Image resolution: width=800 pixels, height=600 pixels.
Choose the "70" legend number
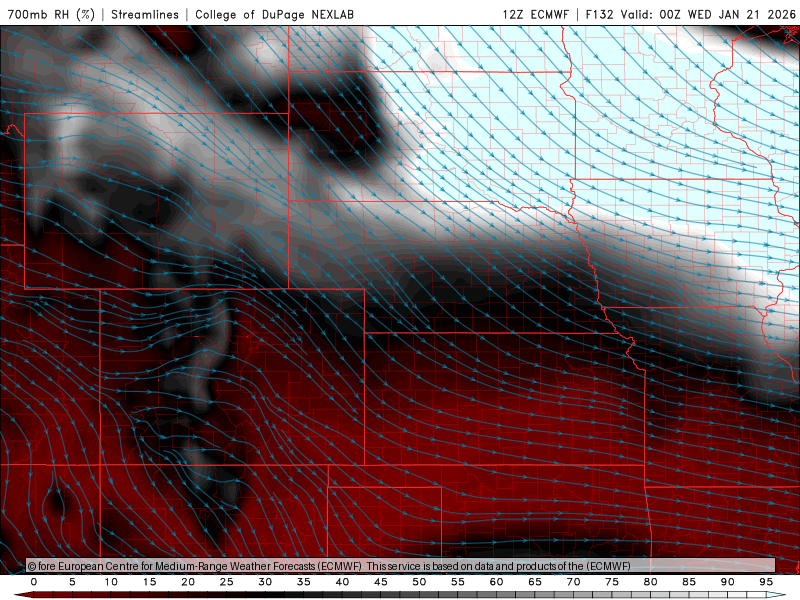point(573,582)
